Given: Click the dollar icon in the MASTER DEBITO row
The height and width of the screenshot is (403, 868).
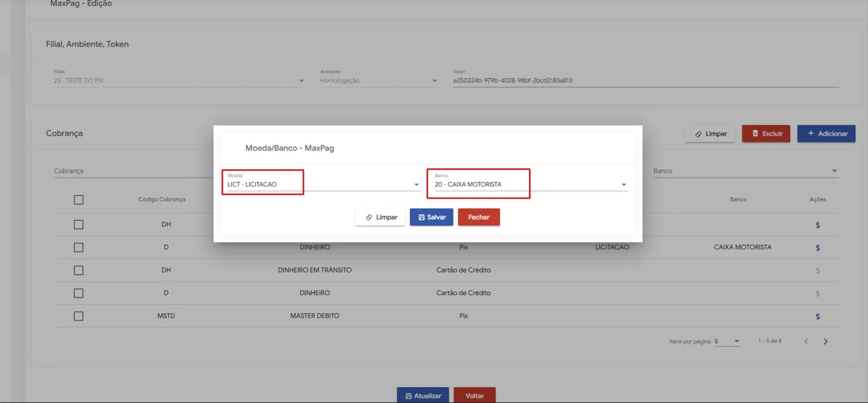Looking at the screenshot, I should (x=817, y=316).
